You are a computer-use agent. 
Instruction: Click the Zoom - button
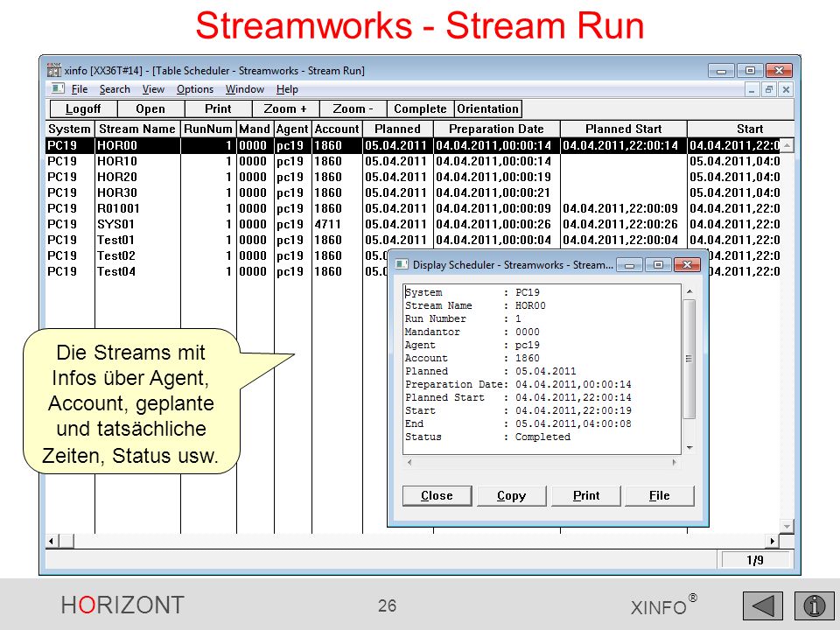[x=353, y=108]
